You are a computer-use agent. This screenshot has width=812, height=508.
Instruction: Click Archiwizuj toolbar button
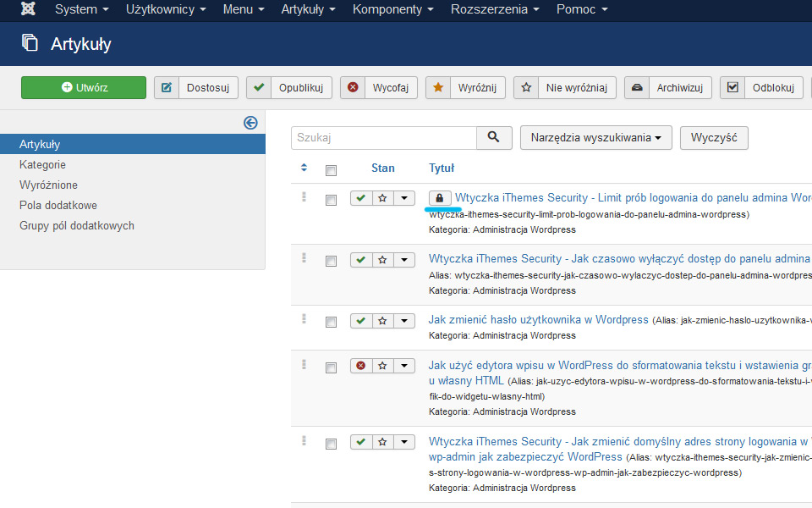[x=667, y=87]
